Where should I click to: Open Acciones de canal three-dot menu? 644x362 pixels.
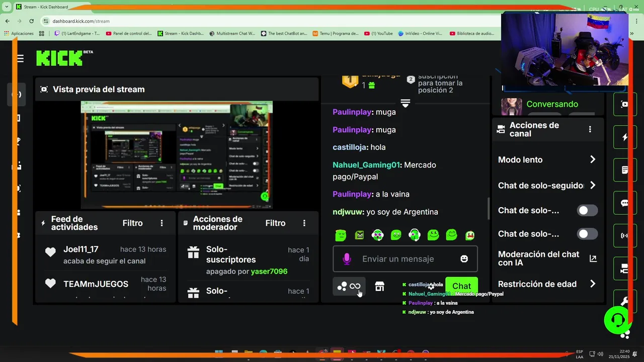(x=590, y=129)
